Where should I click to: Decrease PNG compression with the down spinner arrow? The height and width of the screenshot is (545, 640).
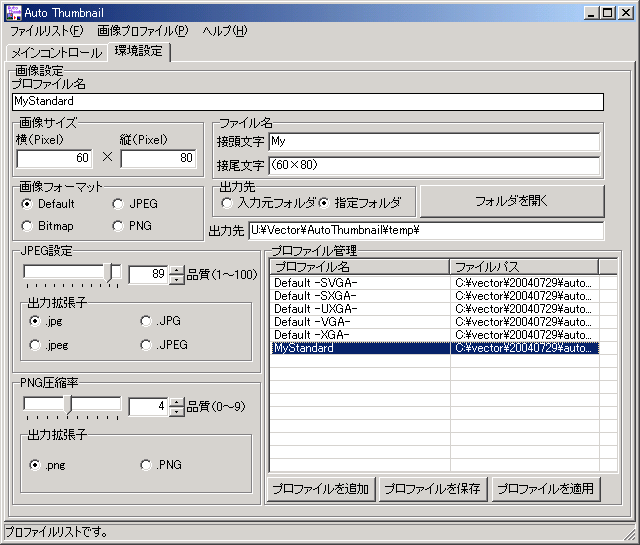point(177,412)
